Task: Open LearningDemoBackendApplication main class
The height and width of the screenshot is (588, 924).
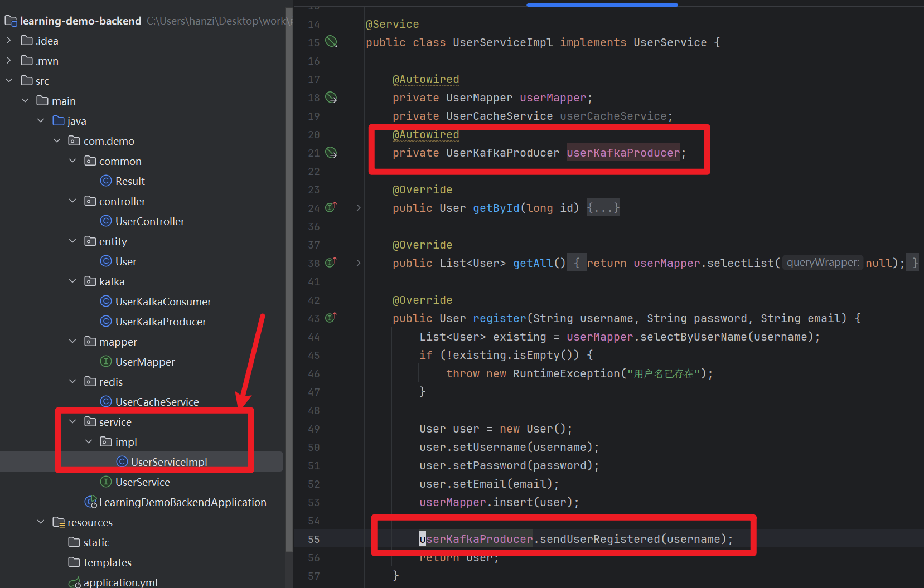Action: coord(182,502)
